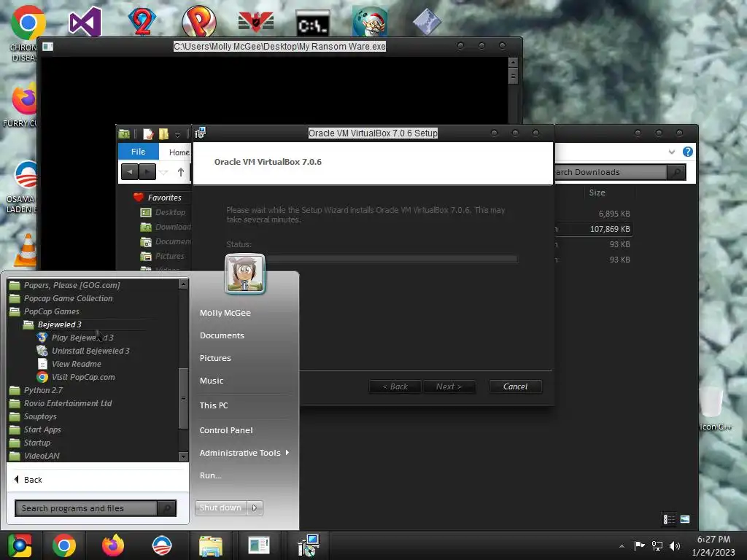The image size is (747, 560).
Task: Open Control Panel from Start menu
Action: tap(226, 430)
